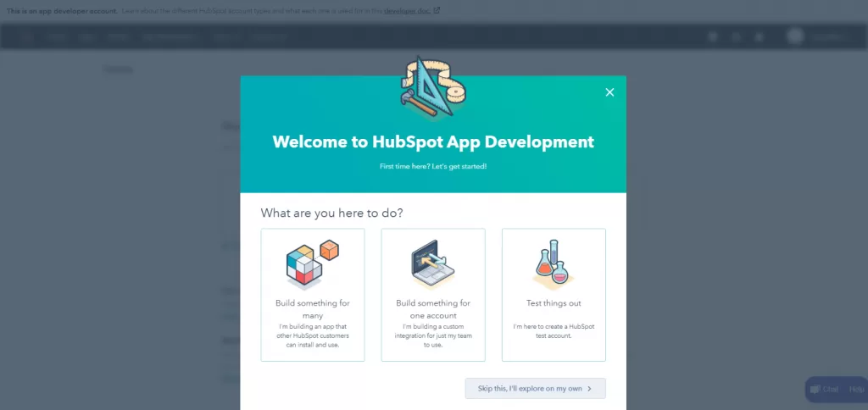Click 'Skip this, I'll explore on my own'

[536, 389]
